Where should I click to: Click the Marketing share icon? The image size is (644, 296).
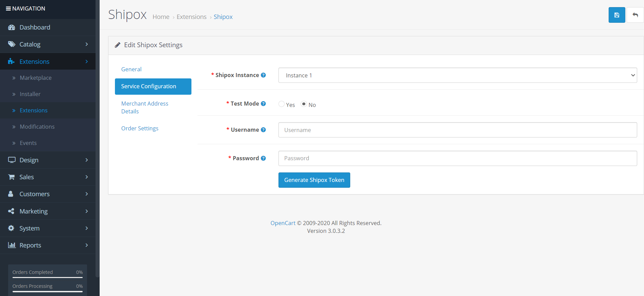11,211
